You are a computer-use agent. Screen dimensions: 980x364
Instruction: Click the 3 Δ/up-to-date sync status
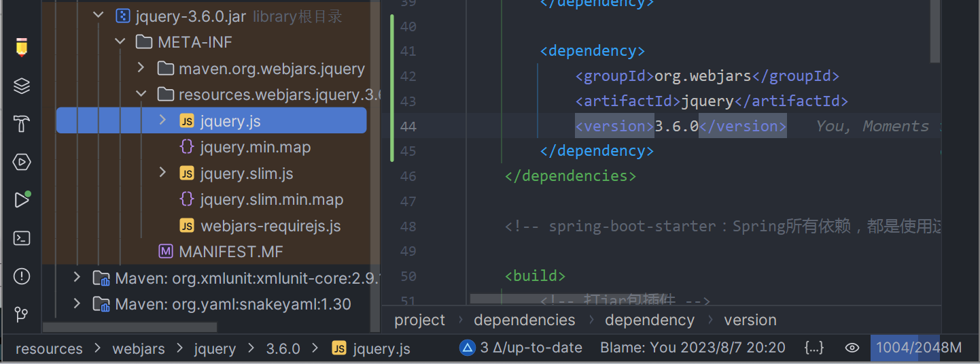521,348
